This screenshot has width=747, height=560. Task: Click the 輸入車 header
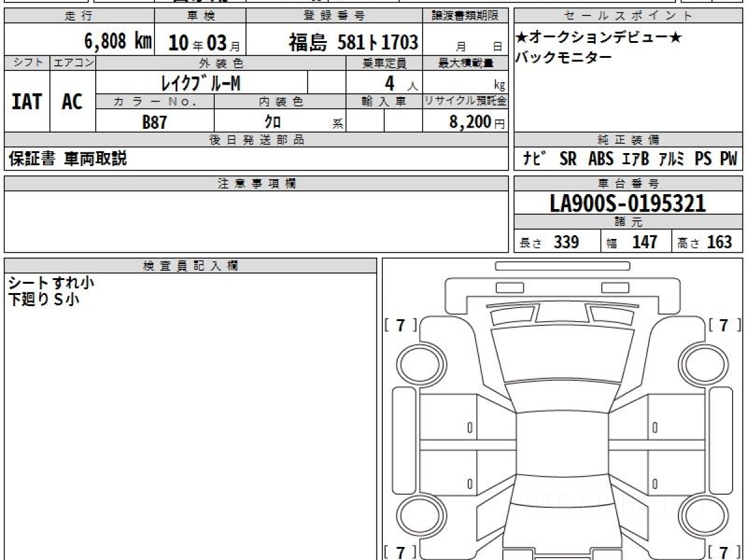[x=384, y=101]
